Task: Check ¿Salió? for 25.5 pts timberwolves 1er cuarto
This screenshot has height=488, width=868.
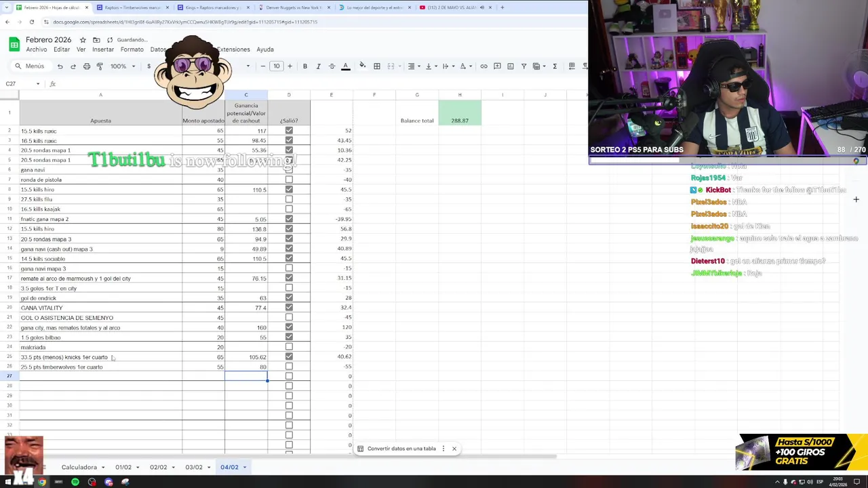Action: click(x=289, y=367)
